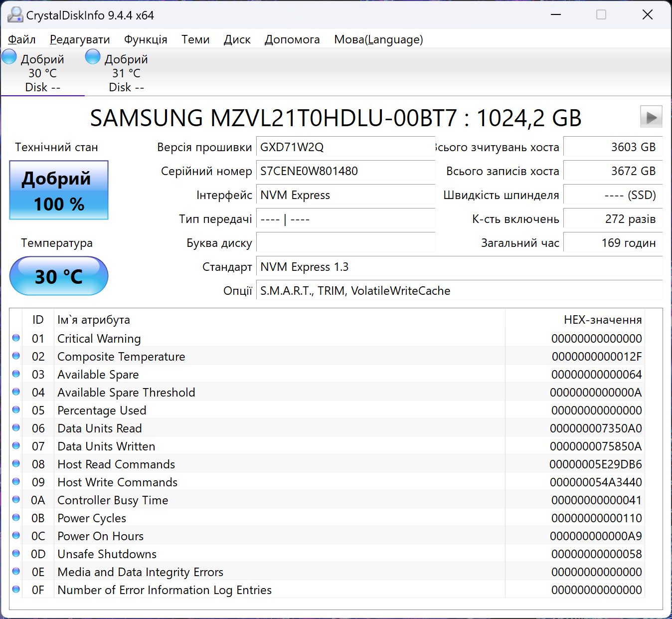This screenshot has height=619, width=672.
Task: Open the Диск menu
Action: point(237,39)
